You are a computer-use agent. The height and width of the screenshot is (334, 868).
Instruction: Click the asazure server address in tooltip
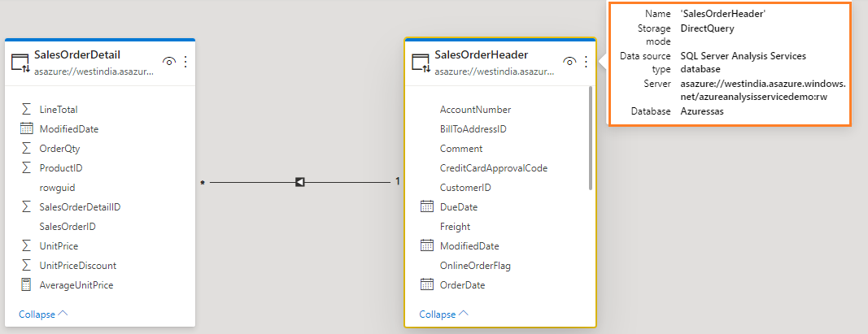763,90
